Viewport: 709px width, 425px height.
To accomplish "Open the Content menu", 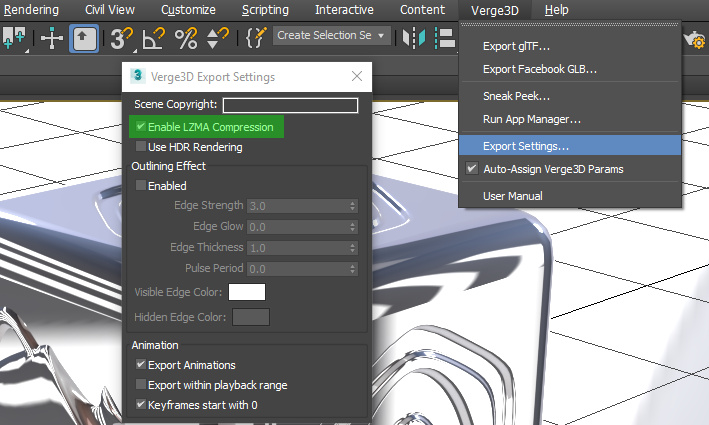I will tap(422, 9).
